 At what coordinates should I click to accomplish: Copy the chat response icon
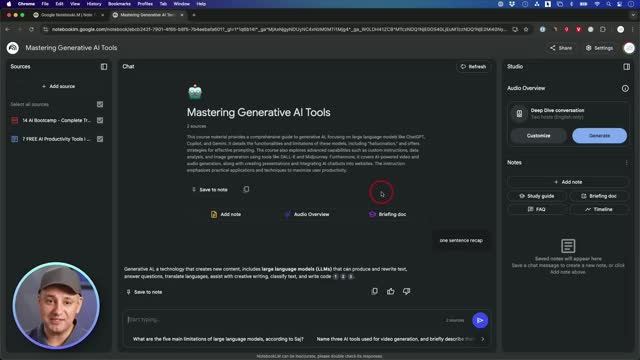pos(374,291)
